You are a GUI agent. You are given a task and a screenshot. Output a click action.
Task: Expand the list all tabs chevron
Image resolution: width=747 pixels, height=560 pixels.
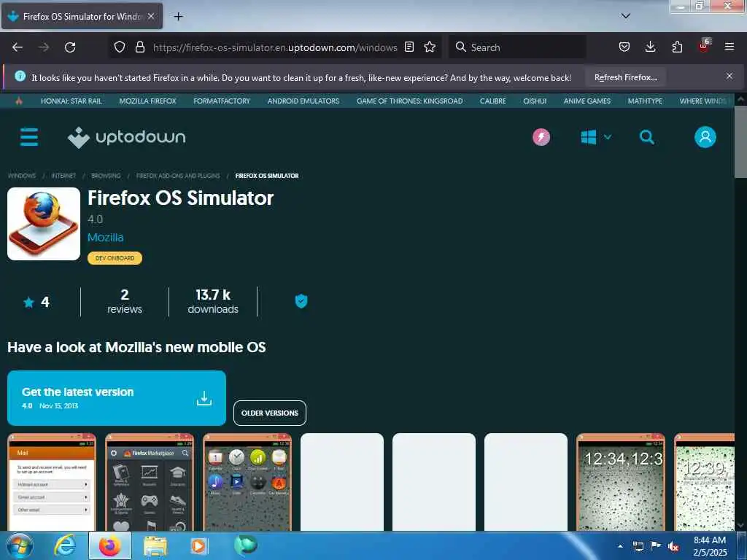pyautogui.click(x=625, y=16)
